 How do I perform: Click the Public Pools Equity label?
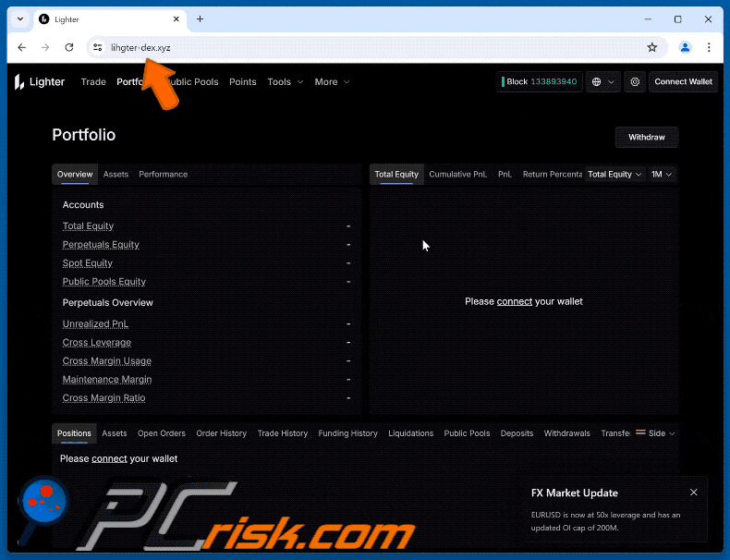point(104,282)
